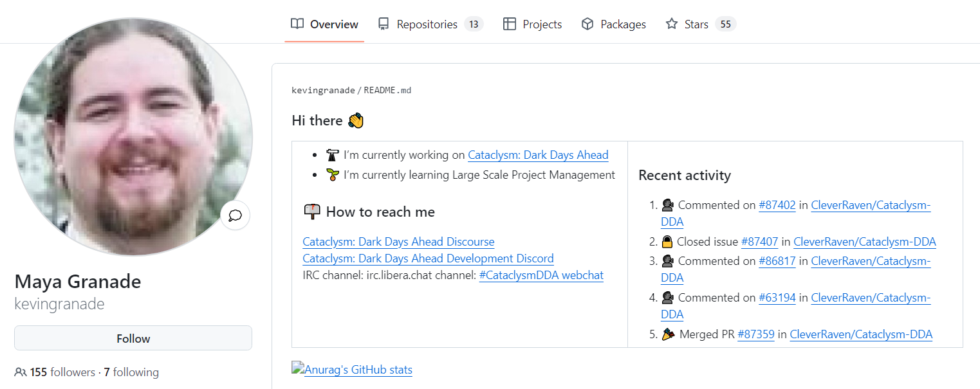The image size is (980, 389).
Task: Click Maya Granade's profile picture
Action: pos(133,136)
